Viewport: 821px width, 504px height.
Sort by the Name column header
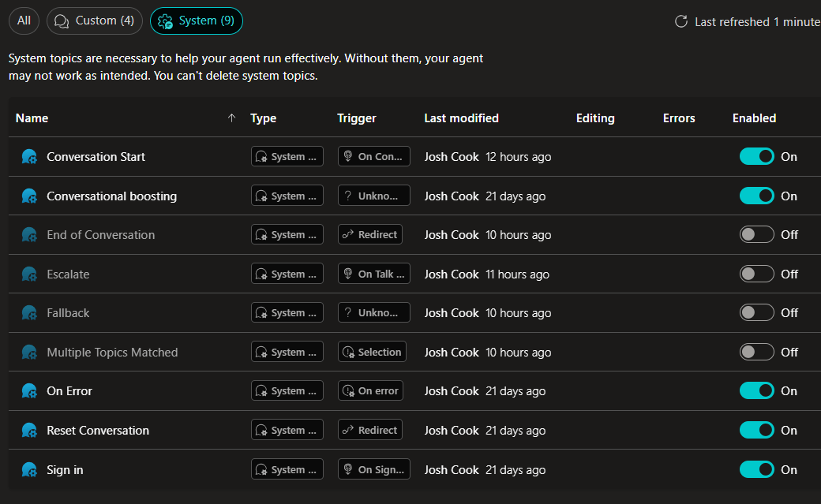[32, 118]
